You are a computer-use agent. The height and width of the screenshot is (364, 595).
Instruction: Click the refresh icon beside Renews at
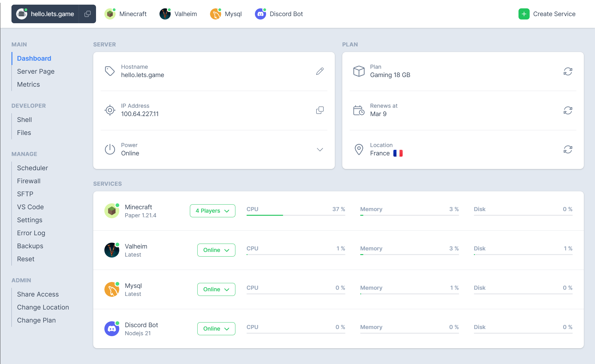click(x=568, y=110)
